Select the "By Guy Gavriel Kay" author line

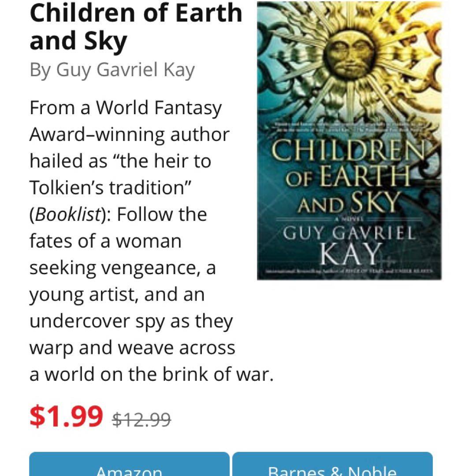(112, 70)
